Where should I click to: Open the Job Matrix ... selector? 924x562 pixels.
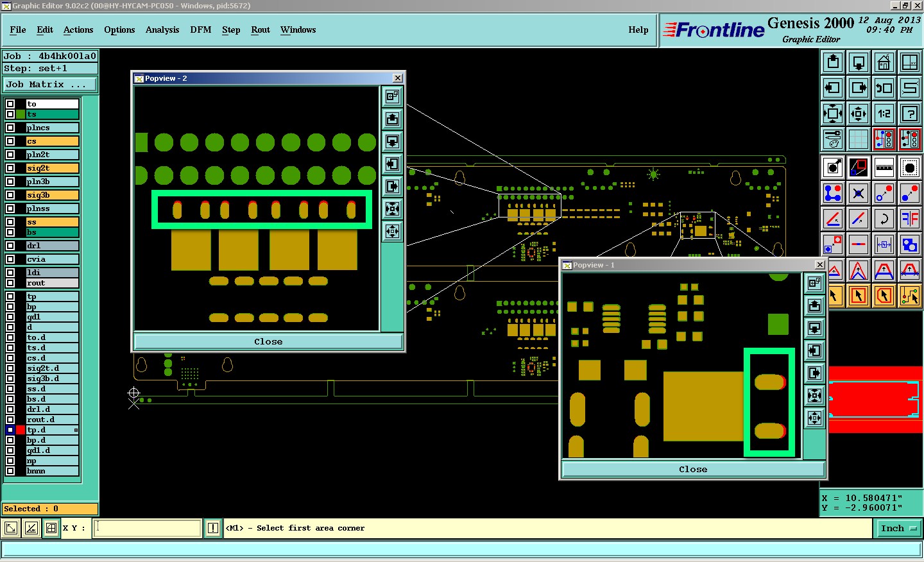pos(50,85)
